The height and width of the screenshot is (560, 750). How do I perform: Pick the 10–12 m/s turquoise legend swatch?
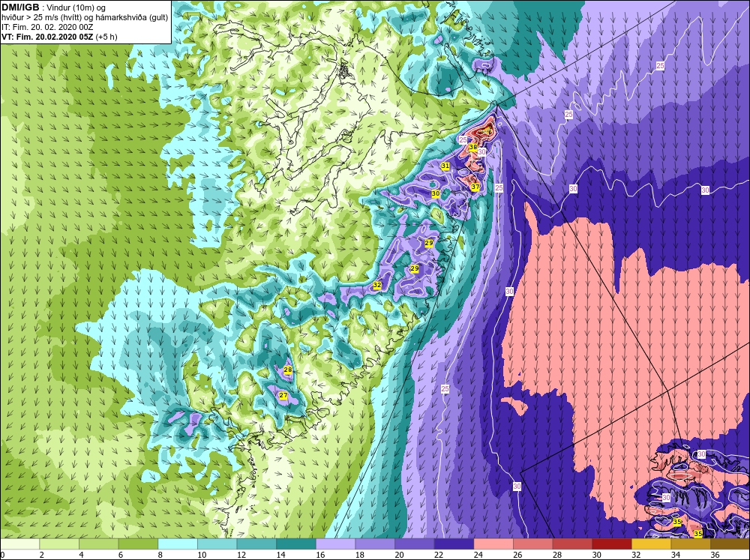click(217, 544)
